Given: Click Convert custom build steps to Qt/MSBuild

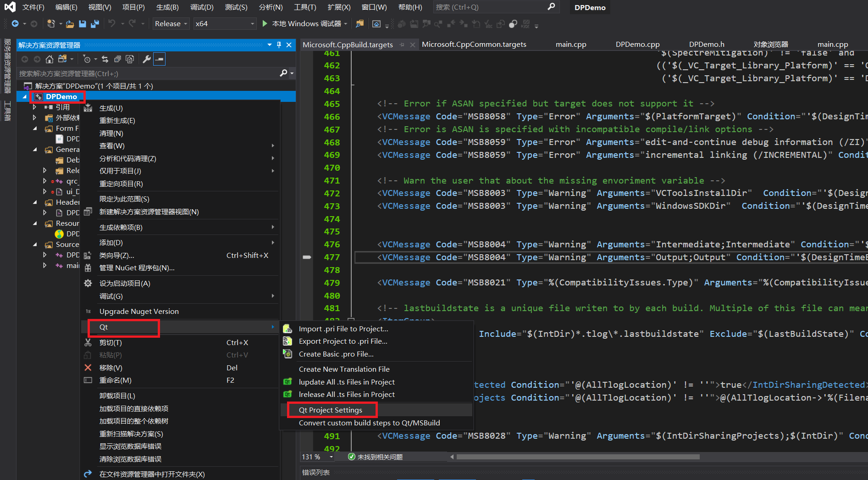Looking at the screenshot, I should point(369,423).
